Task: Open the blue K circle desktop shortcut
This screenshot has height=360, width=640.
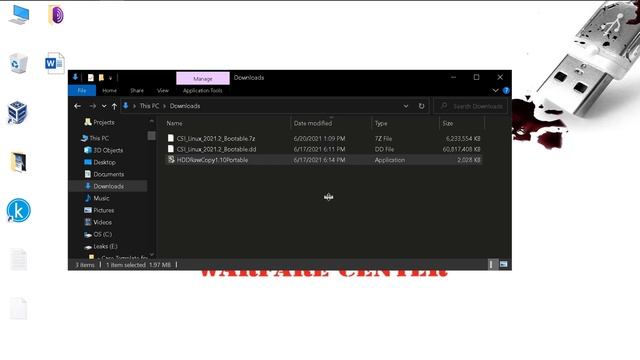Action: tap(18, 211)
